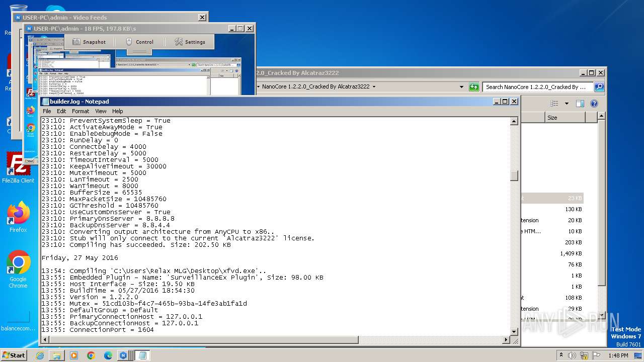Show hidden system tray icons arrow

pos(561,355)
